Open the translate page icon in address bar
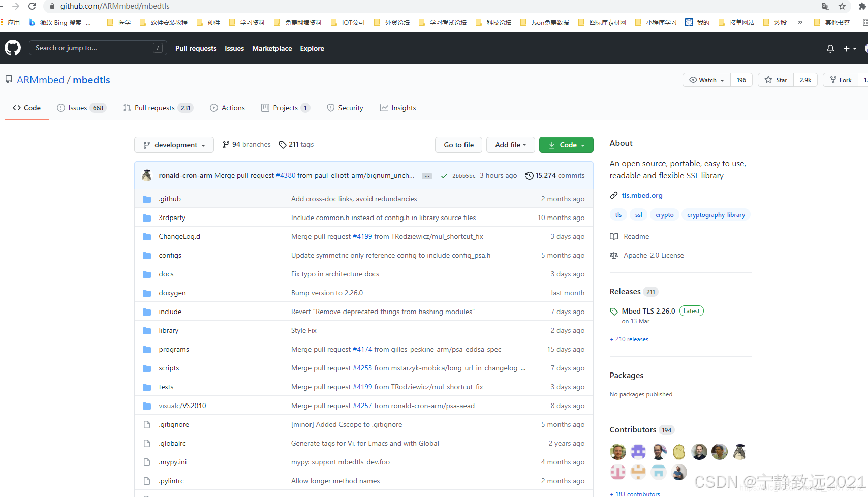This screenshot has height=497, width=868. tap(826, 6)
